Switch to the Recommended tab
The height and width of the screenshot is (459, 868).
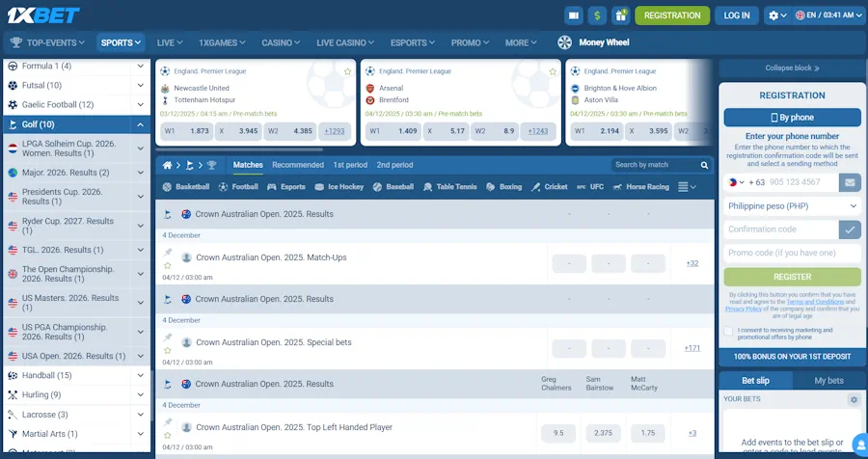(x=298, y=165)
